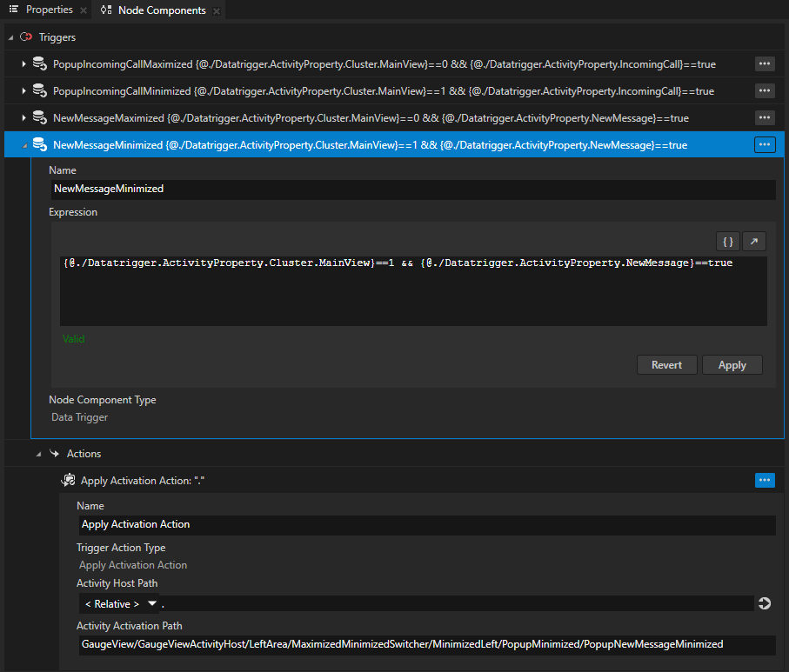Click the property binding braces icon above Expression
The height and width of the screenshot is (672, 789).
[x=727, y=241]
